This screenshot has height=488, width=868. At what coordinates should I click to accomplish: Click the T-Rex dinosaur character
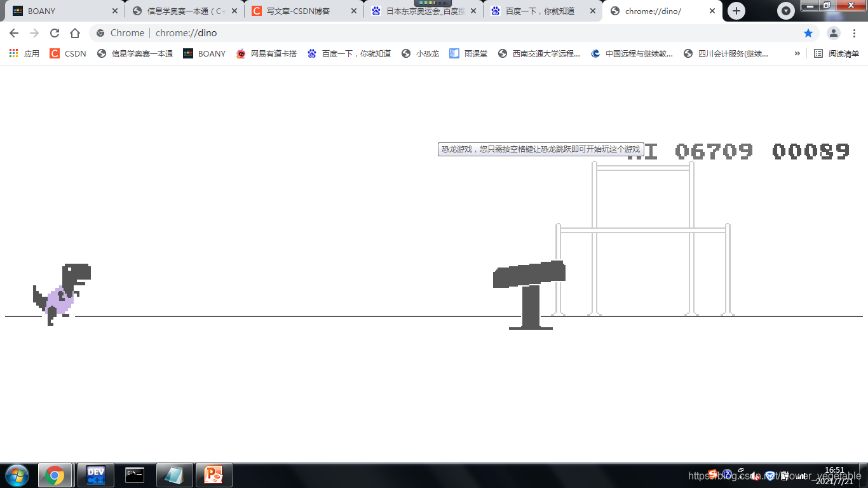coord(62,294)
